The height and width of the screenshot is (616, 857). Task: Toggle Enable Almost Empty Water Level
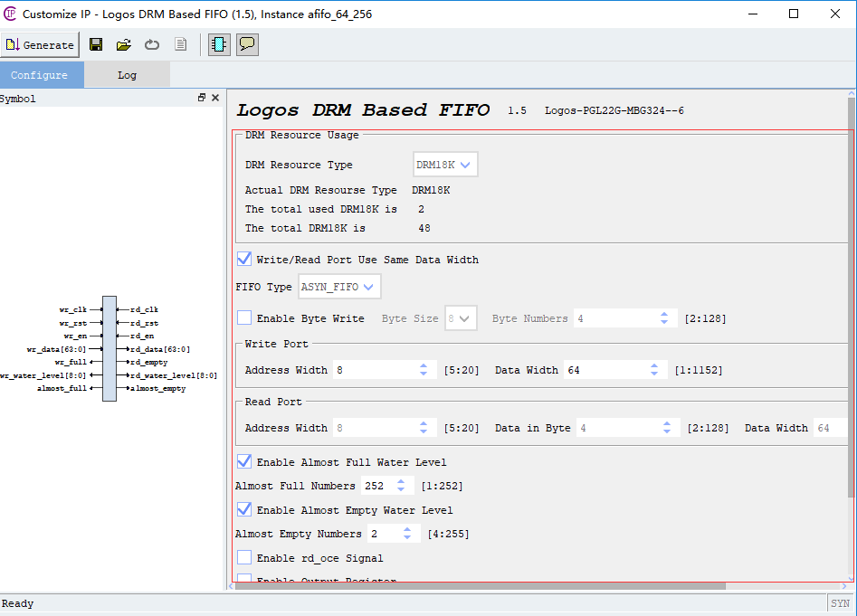click(x=244, y=509)
